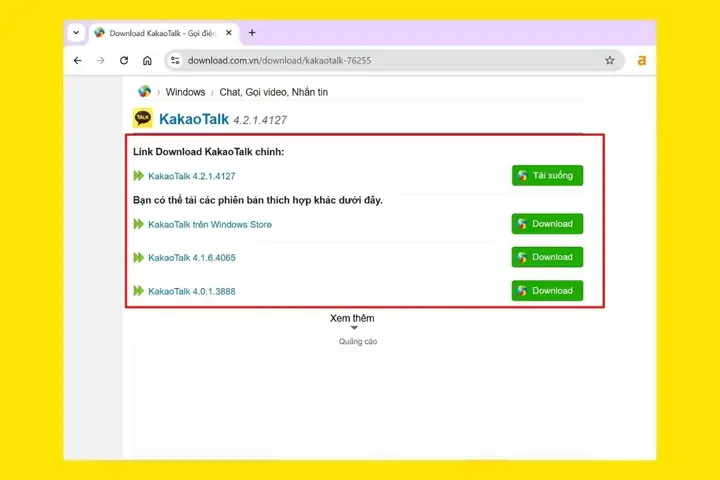Open the tab search dropdown arrow
This screenshot has width=720, height=480.
click(x=76, y=33)
